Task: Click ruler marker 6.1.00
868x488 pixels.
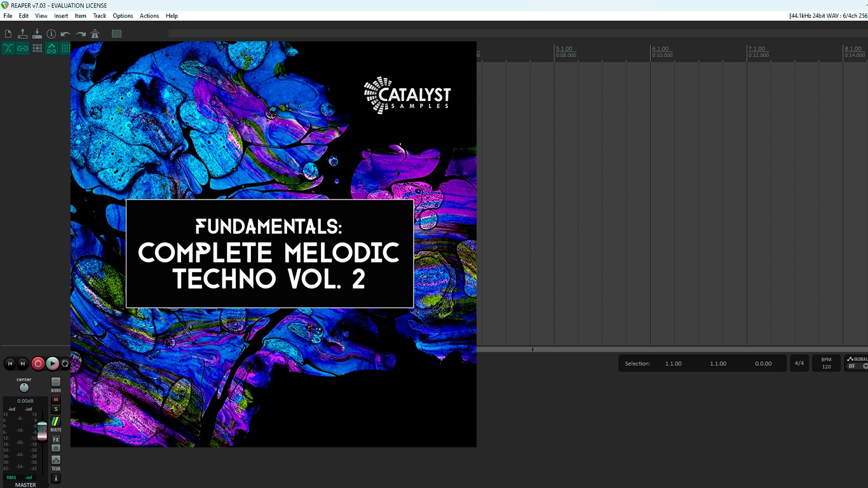Action: (x=660, y=48)
